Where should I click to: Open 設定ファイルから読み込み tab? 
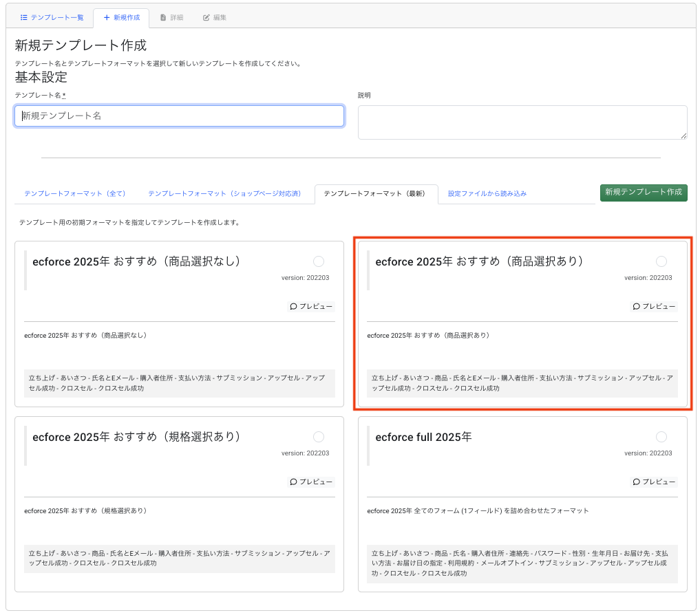click(x=487, y=194)
